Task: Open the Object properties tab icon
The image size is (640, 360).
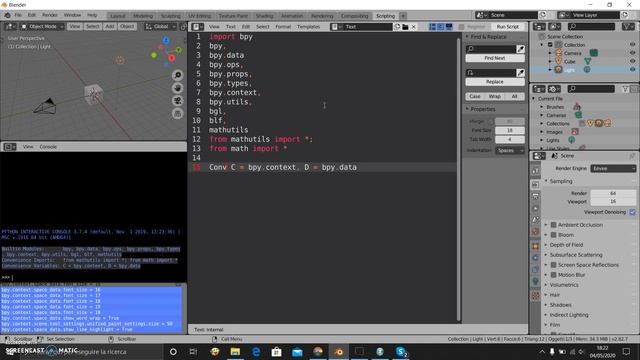Action: pyautogui.click(x=536, y=246)
